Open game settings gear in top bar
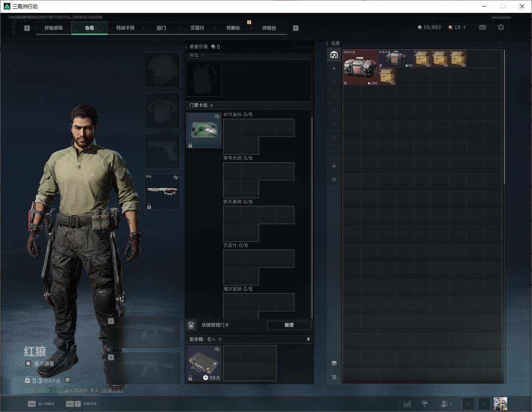The image size is (532, 412). click(501, 27)
